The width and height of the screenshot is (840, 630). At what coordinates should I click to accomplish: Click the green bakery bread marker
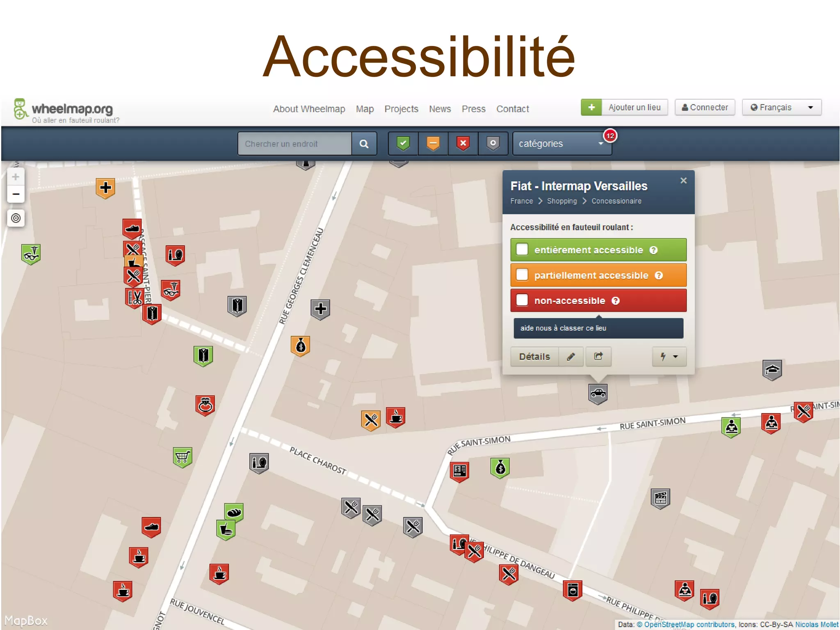[234, 512]
